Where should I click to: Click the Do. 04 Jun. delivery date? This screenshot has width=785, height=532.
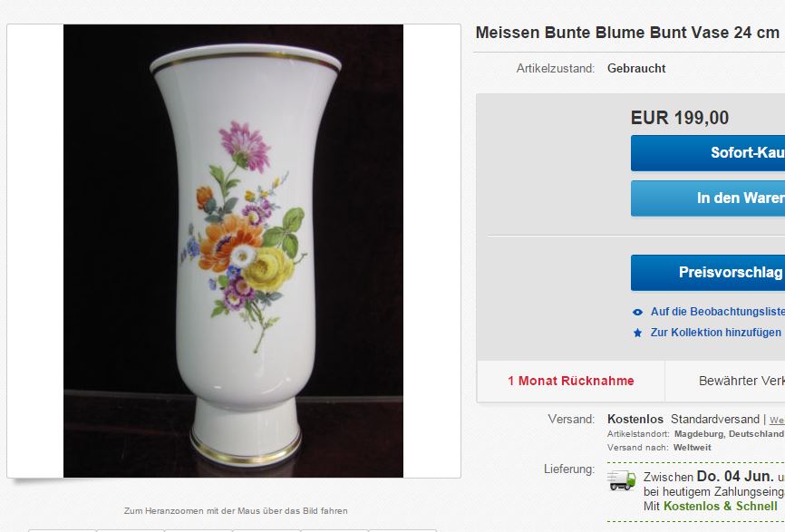pyautogui.click(x=734, y=477)
